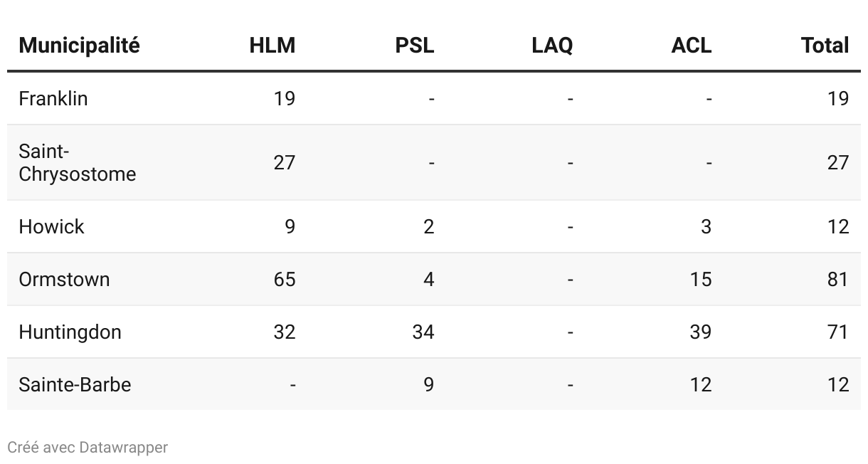Screen dimensions: 868x464
Task: Select the LAQ column header
Action: 552,46
